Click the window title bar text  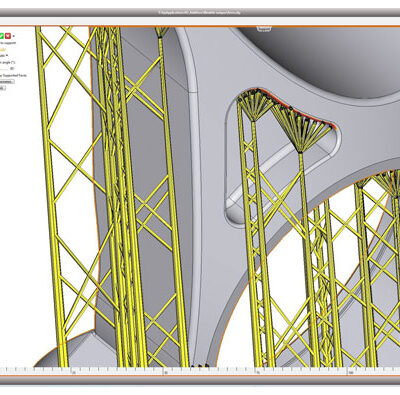199,13
